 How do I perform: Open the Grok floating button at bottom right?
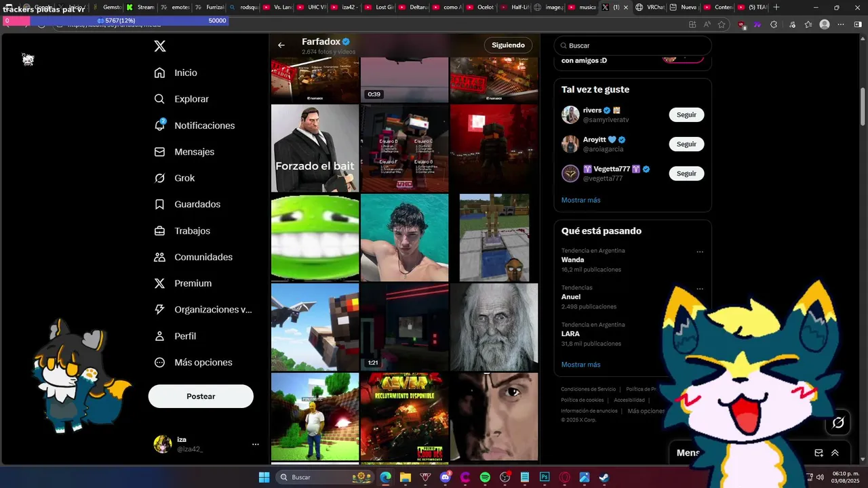838,423
